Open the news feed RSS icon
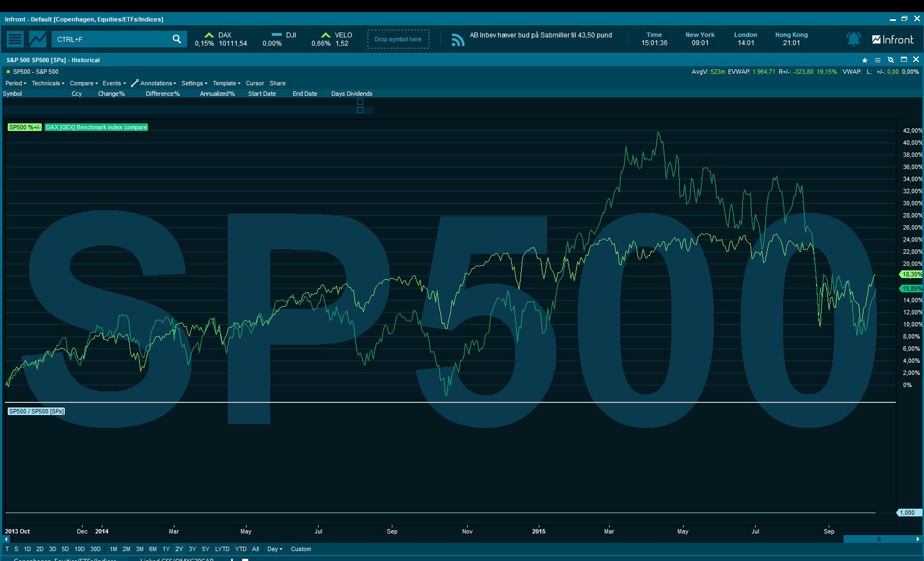 (x=457, y=40)
